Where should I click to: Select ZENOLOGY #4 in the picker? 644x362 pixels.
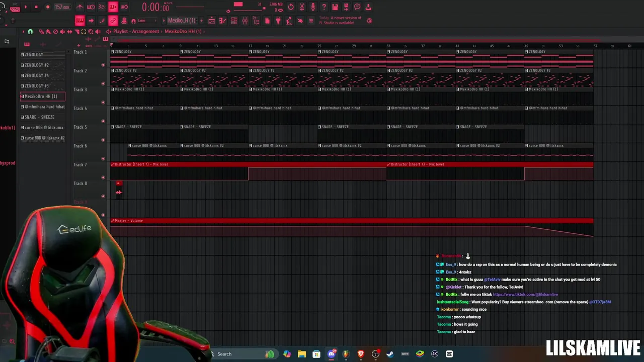coord(42,75)
